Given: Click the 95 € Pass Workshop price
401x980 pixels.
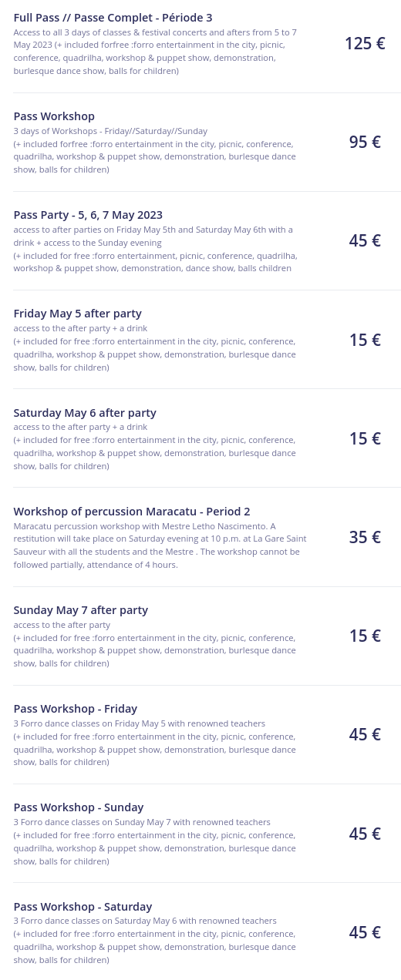Looking at the screenshot, I should 365,142.
